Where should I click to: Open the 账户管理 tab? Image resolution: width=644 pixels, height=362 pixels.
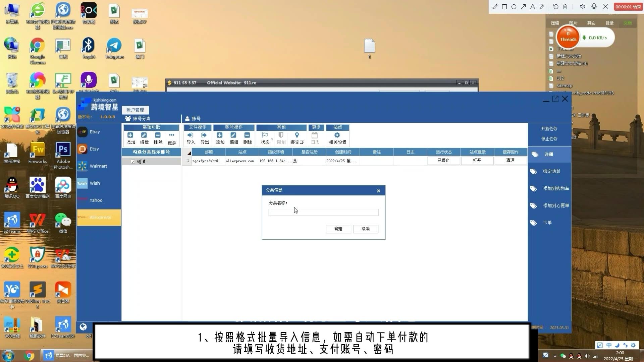[135, 110]
